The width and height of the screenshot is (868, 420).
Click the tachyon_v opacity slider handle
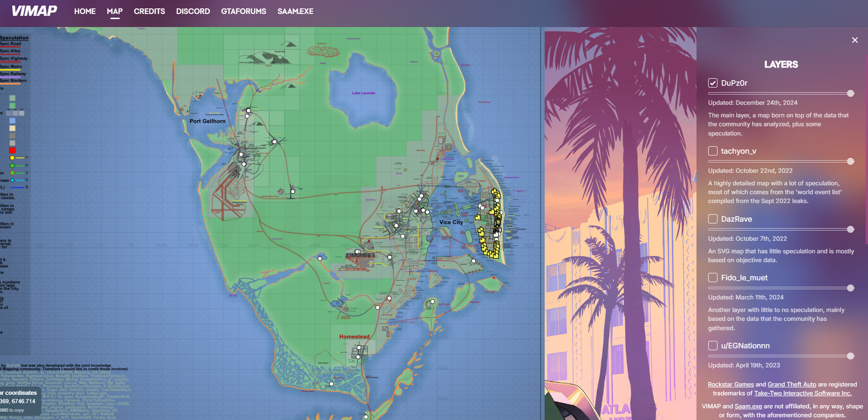pos(851,162)
